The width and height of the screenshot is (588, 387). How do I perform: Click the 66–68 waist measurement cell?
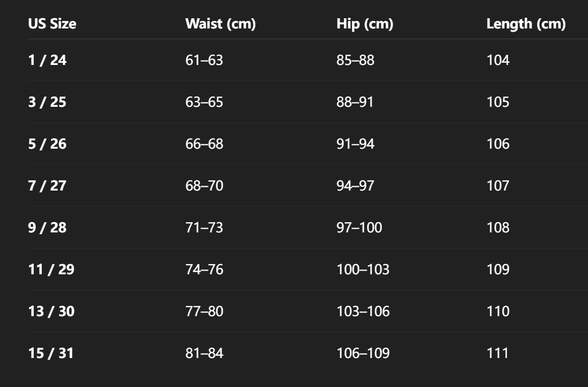[204, 144]
